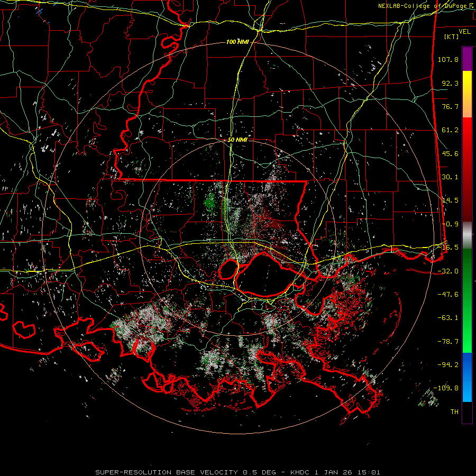The height and width of the screenshot is (476, 476).
Task: Select the -0.9 value on velocity scale
Action: (x=450, y=224)
